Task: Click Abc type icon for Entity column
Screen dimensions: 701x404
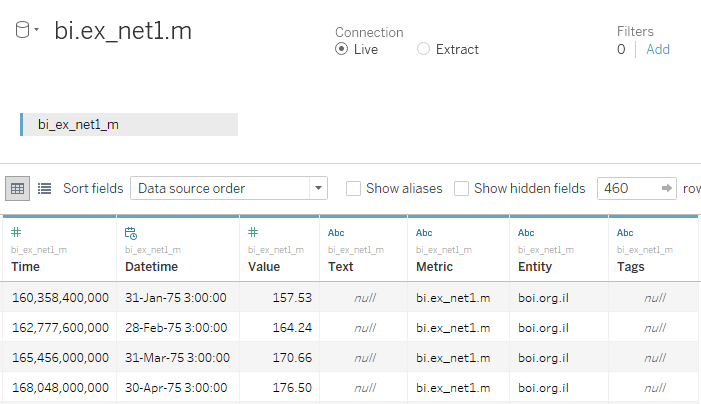Action: (526, 233)
